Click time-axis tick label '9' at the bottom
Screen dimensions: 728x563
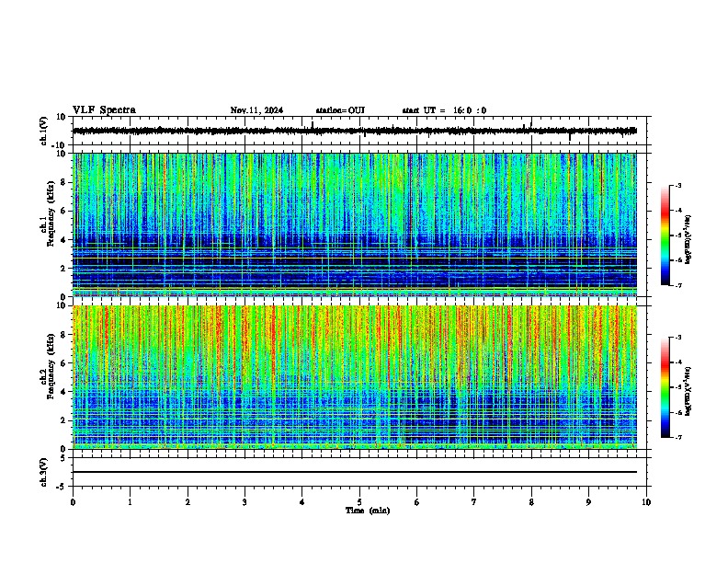coord(588,502)
